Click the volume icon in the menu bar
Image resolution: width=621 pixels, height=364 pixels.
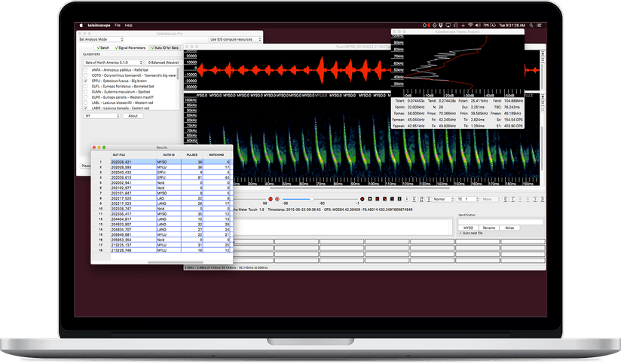[x=478, y=26]
